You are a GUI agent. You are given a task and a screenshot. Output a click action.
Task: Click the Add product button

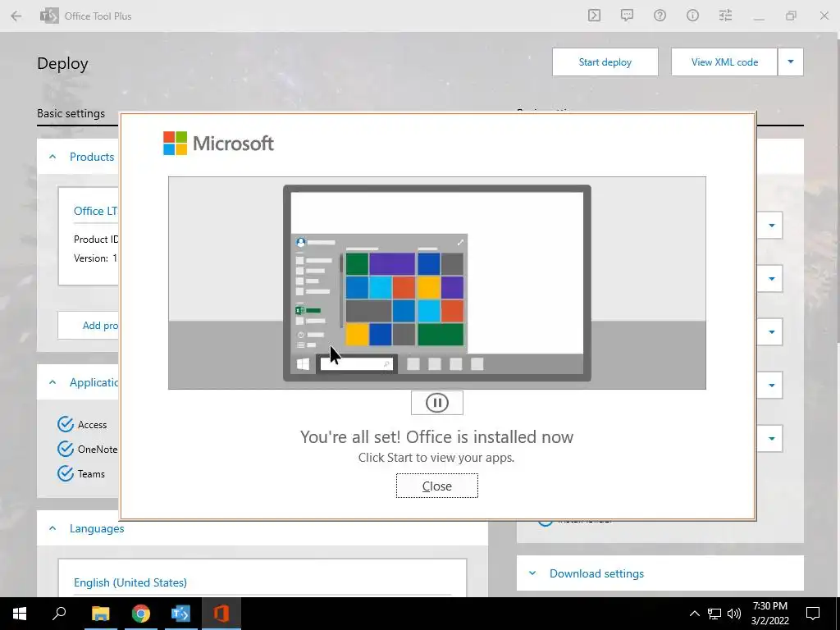tap(89, 325)
